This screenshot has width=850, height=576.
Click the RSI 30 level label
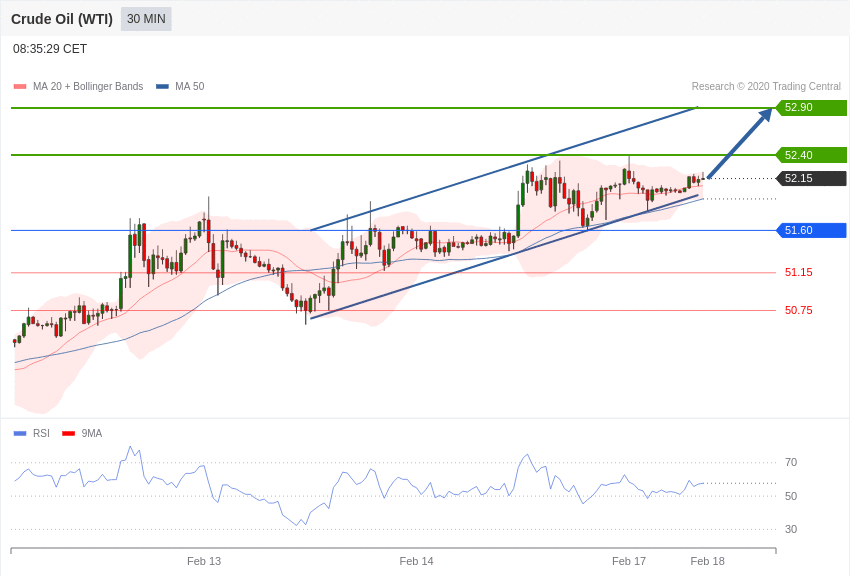point(791,529)
